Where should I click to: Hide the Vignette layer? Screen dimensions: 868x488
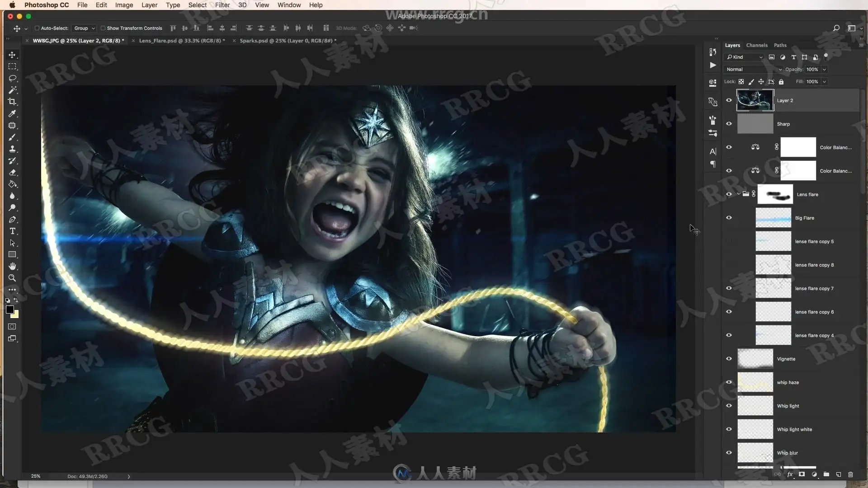pyautogui.click(x=729, y=359)
